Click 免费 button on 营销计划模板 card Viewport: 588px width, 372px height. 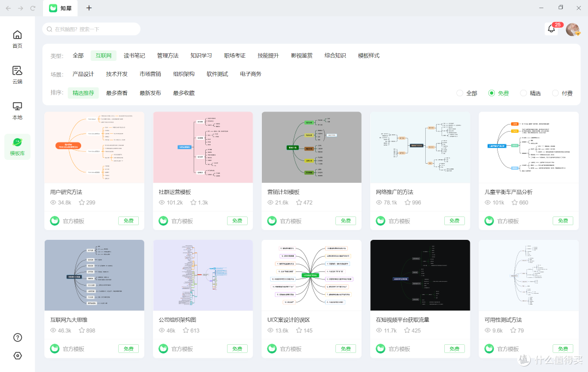pyautogui.click(x=346, y=221)
